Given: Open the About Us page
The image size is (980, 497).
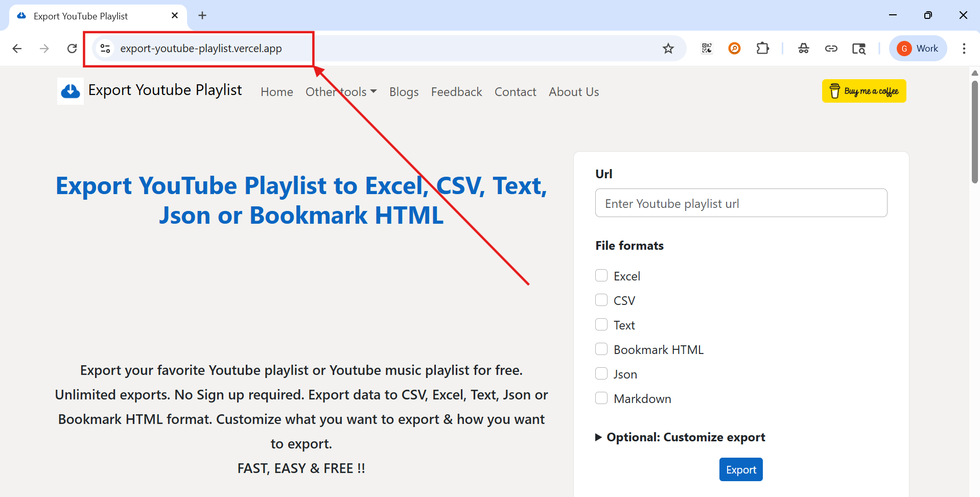Looking at the screenshot, I should [x=573, y=91].
